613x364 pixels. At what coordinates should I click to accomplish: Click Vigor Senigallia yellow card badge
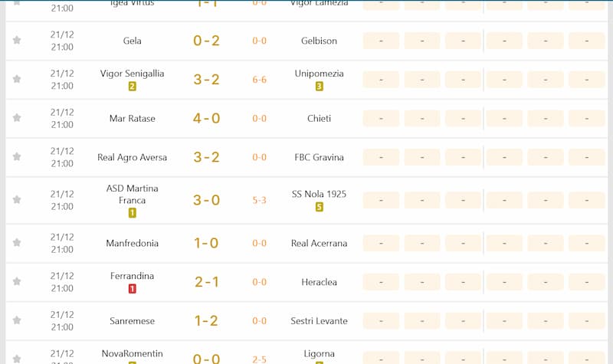(x=132, y=87)
